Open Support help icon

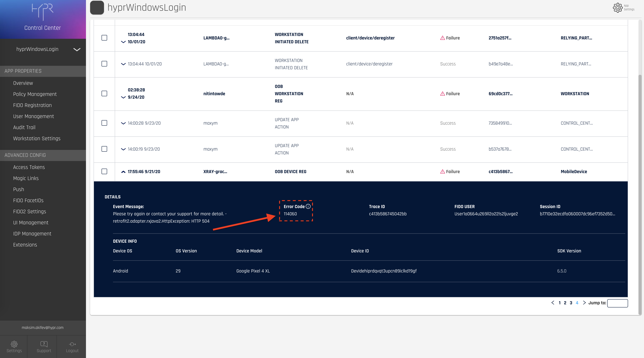[x=44, y=344]
